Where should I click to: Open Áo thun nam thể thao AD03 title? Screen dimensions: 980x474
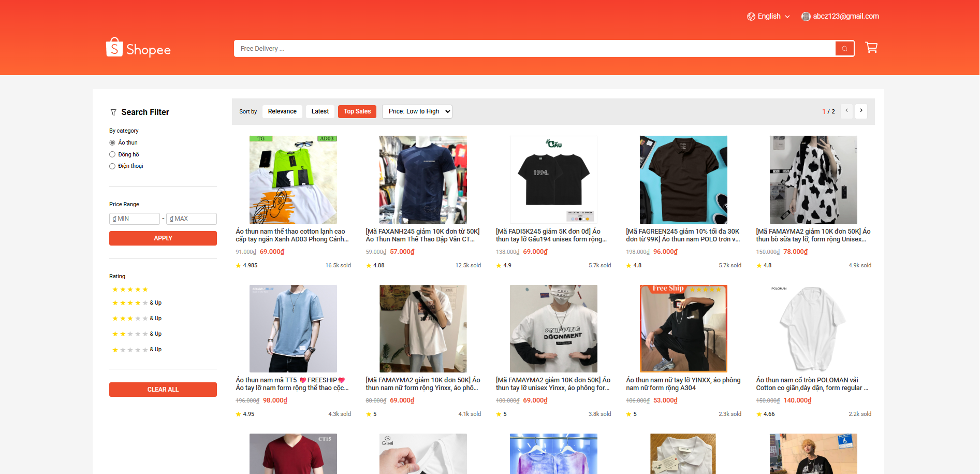click(x=292, y=236)
